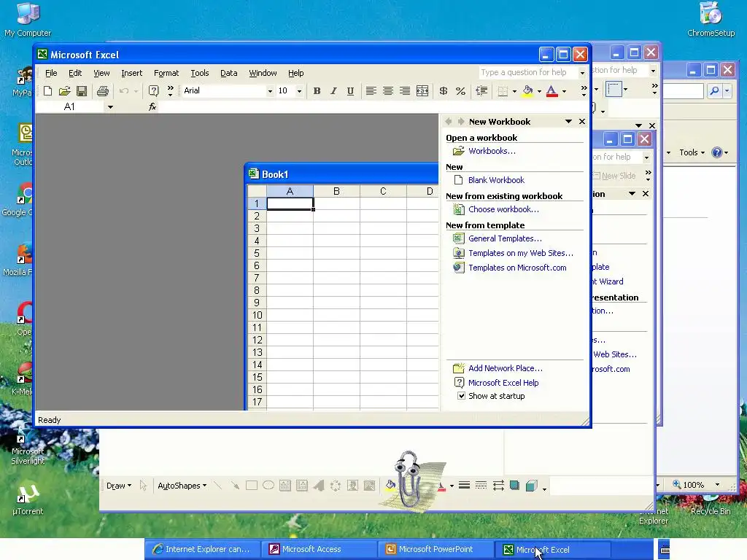Screen dimensions: 747x560
Task: Apply Percent style icon
Action: tap(460, 91)
